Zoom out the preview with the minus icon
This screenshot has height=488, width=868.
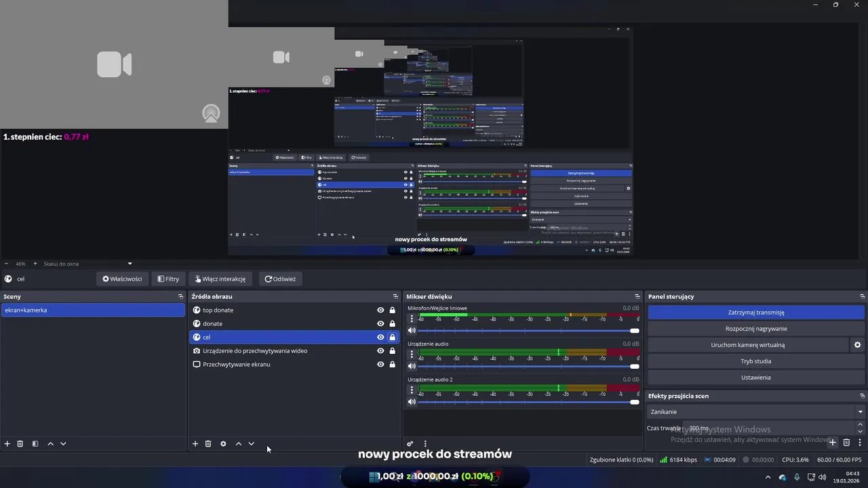(6, 264)
